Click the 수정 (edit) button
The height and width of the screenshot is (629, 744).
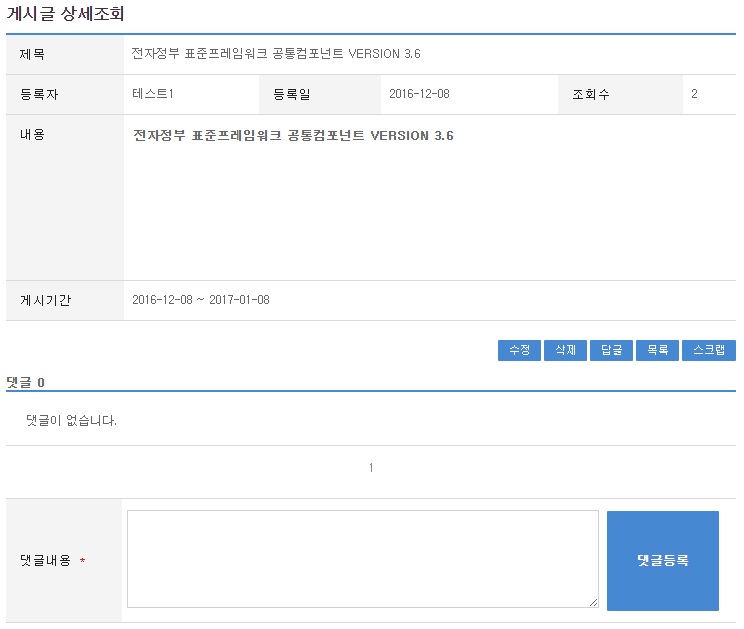click(519, 350)
